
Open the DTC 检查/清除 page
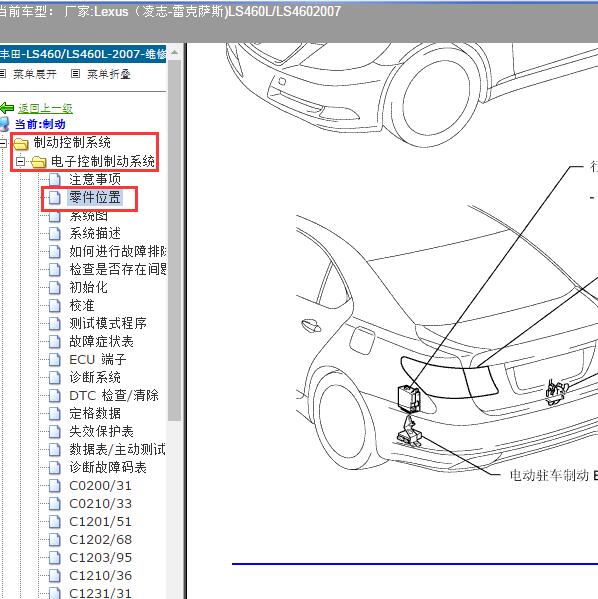pos(114,395)
